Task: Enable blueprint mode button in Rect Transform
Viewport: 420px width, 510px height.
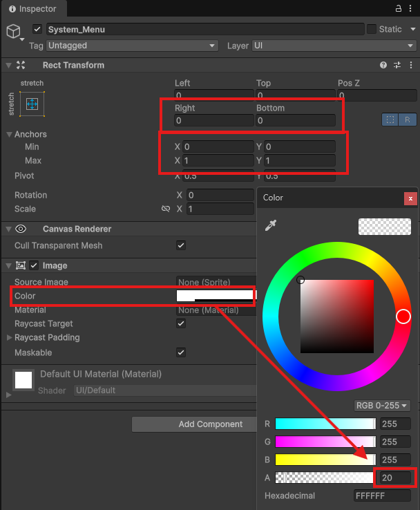Action: coord(391,120)
